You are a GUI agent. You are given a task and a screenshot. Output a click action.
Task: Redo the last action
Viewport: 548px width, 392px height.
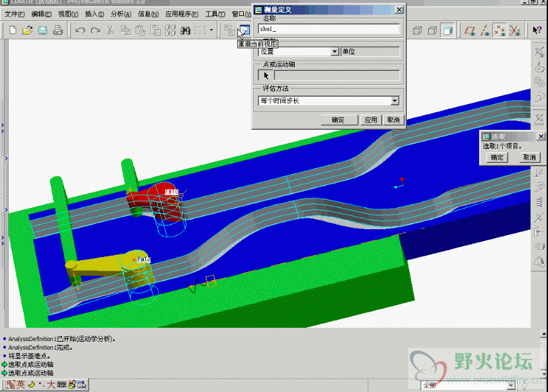click(x=95, y=30)
